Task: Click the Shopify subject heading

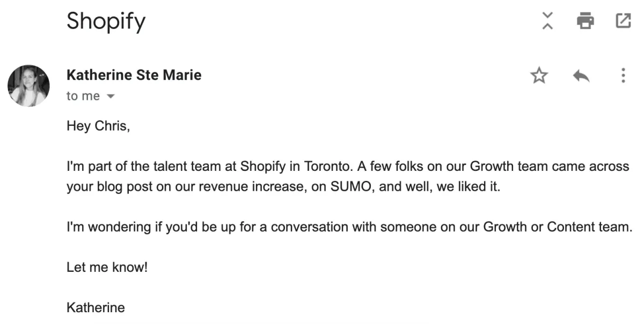Action: 106,21
